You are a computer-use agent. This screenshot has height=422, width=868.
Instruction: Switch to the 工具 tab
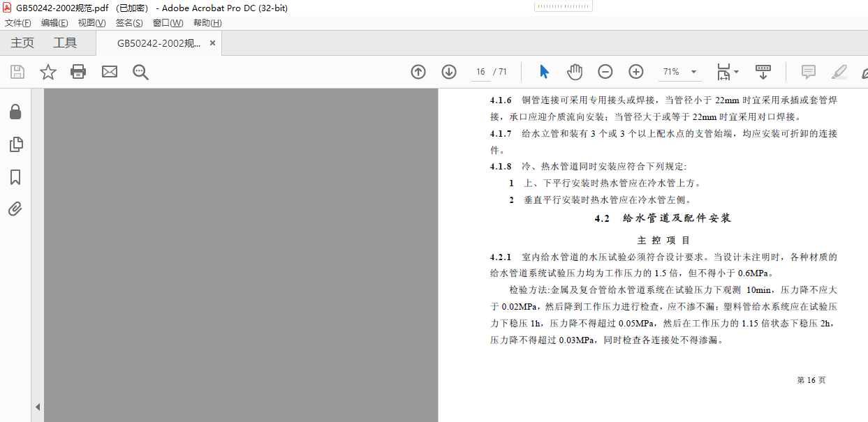coord(65,43)
